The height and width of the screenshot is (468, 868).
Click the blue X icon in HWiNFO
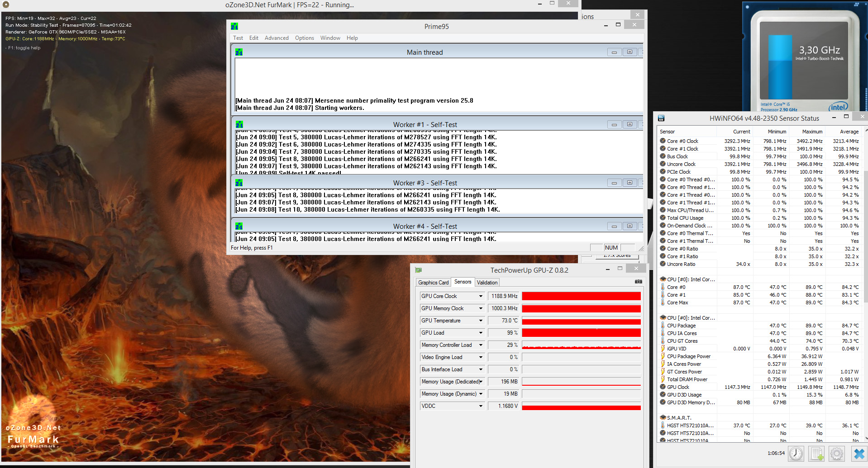(858, 453)
